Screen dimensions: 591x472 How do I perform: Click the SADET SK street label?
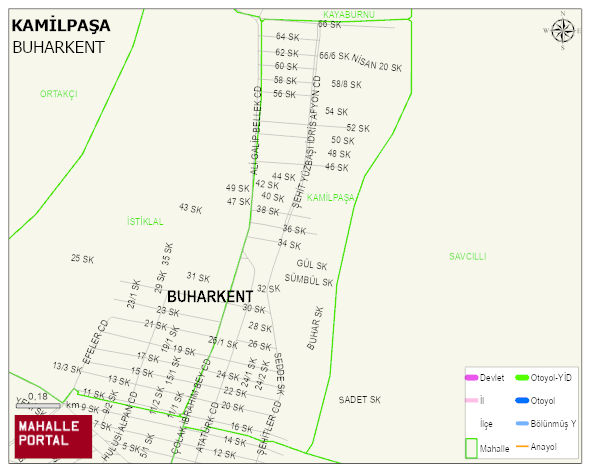[x=360, y=400]
